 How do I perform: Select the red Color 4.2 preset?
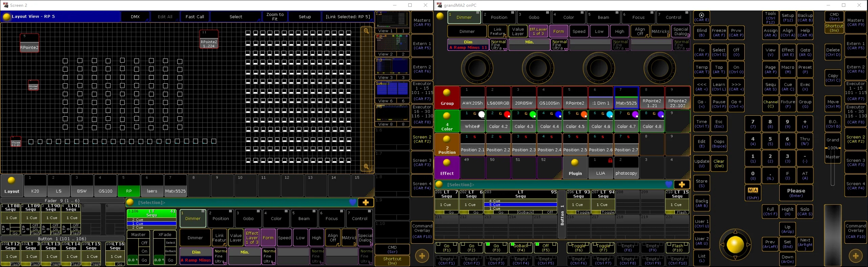point(498,121)
